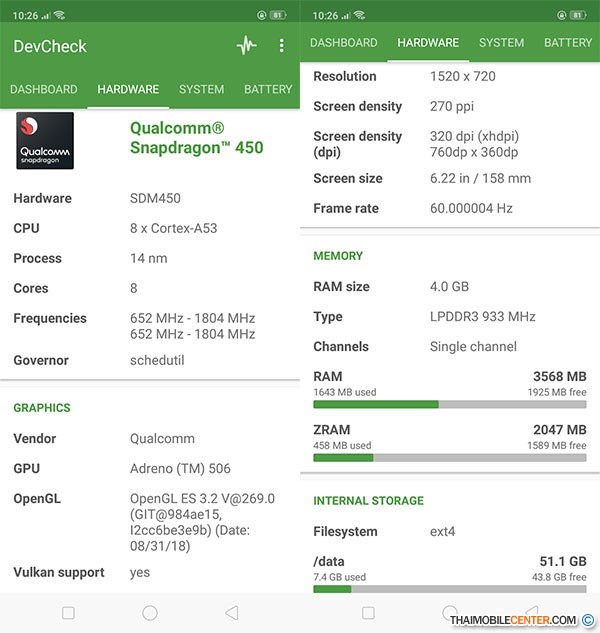600x633 pixels.
Task: Tap the DevCheck app title
Action: (x=50, y=46)
